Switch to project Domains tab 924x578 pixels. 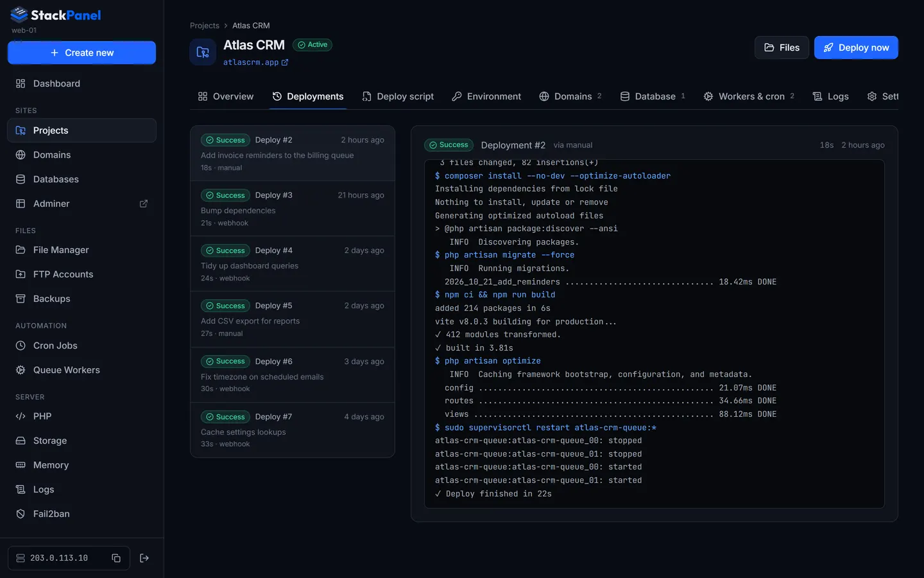570,96
